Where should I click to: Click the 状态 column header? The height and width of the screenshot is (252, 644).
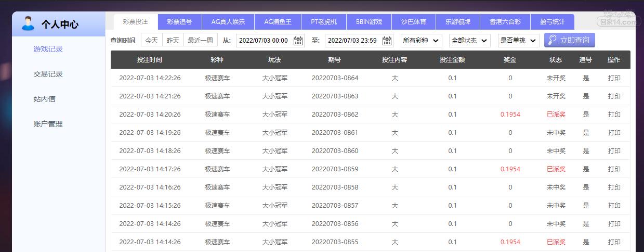click(556, 60)
